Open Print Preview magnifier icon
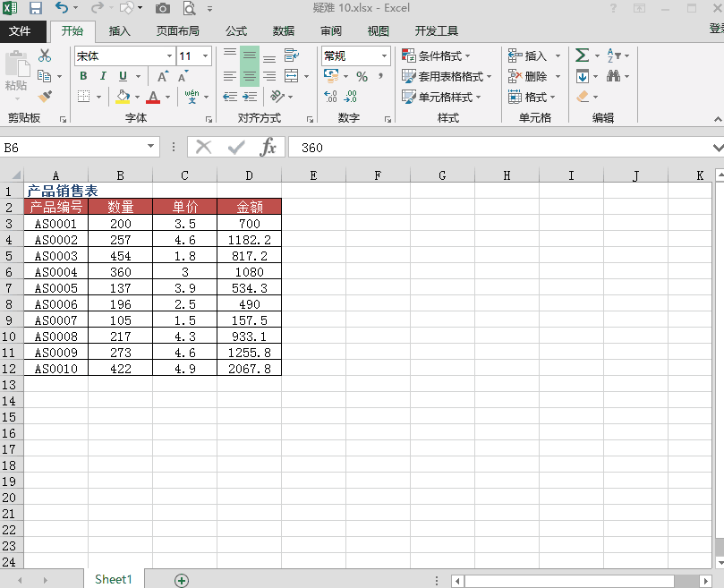Screen dimensions: 724x588 (x=190, y=8)
